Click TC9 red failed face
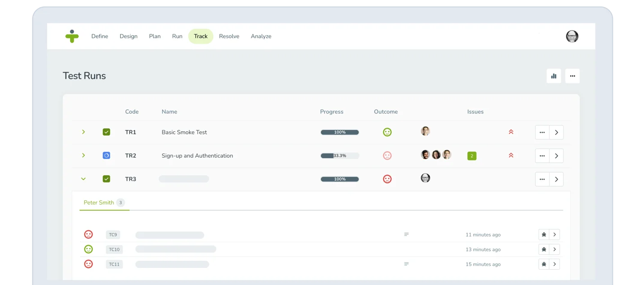This screenshot has height=285, width=644. pos(89,235)
